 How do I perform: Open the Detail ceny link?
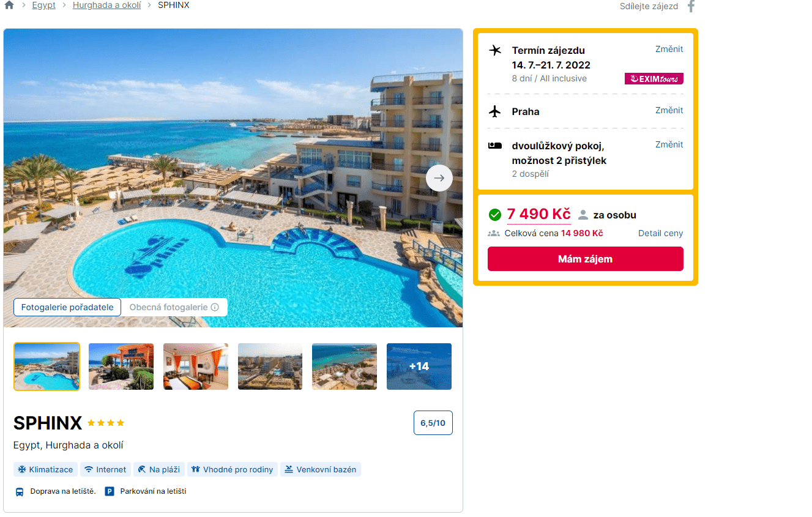click(661, 233)
